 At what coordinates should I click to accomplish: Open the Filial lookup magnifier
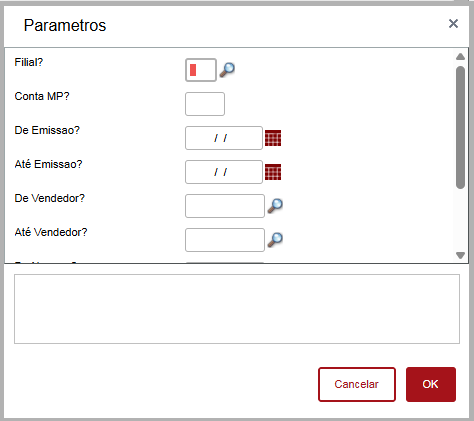[227, 70]
